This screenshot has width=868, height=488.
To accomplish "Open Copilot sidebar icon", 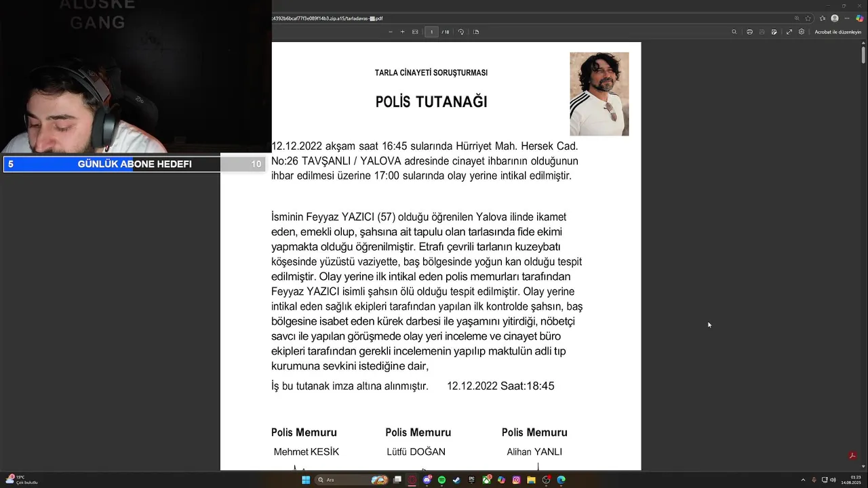I will click(860, 18).
